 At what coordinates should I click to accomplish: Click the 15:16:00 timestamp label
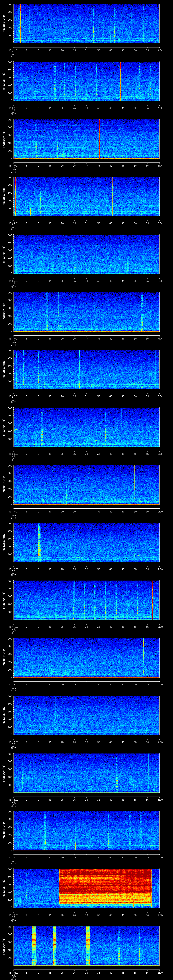14,915
